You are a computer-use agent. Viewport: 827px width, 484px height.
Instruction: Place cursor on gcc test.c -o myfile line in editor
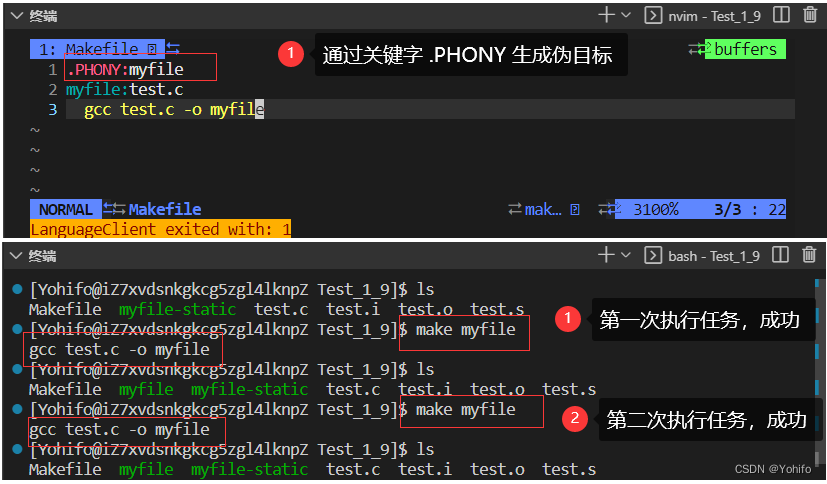pos(174,109)
